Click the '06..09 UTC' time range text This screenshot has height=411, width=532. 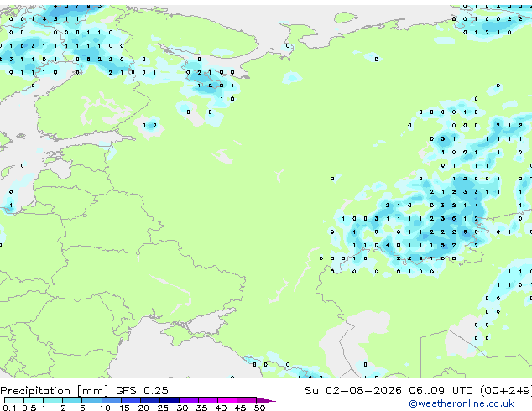(441, 390)
